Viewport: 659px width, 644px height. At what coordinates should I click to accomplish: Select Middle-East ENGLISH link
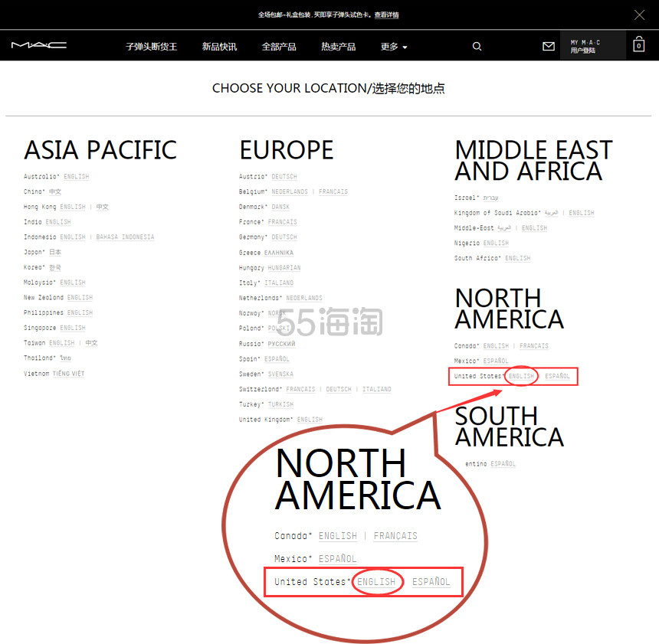point(534,227)
